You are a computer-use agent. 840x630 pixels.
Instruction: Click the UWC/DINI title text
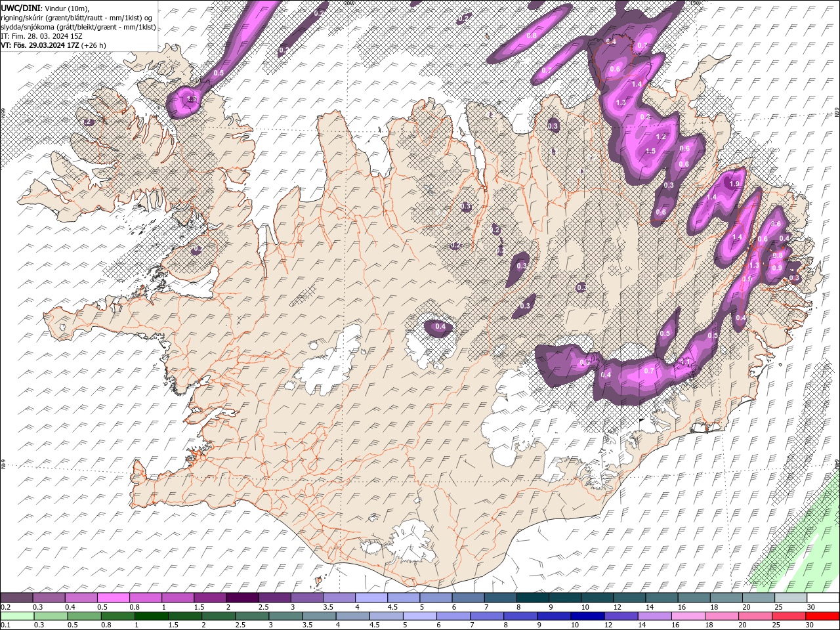pyautogui.click(x=20, y=8)
